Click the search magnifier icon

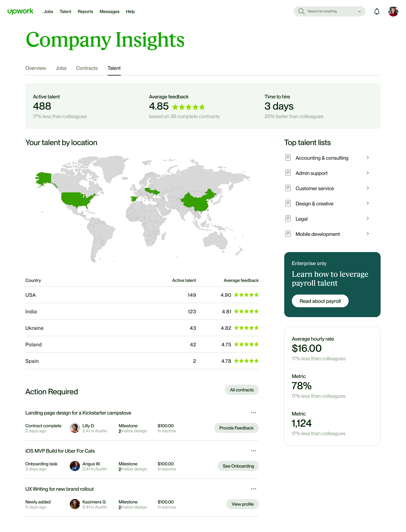(x=301, y=11)
